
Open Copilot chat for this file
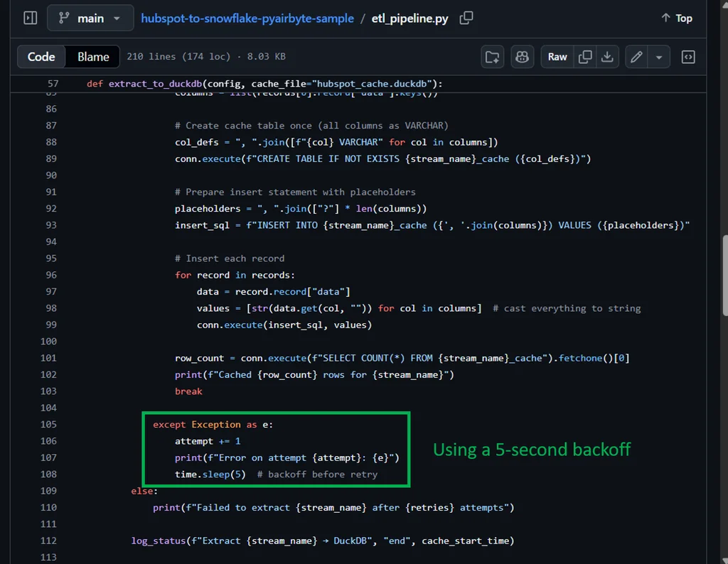pos(523,57)
